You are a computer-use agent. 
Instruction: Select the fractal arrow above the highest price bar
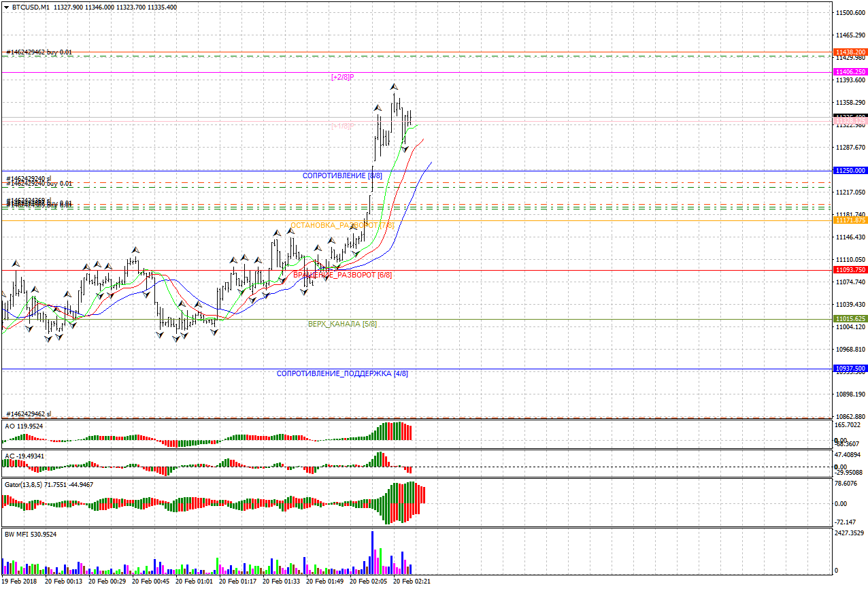(394, 86)
